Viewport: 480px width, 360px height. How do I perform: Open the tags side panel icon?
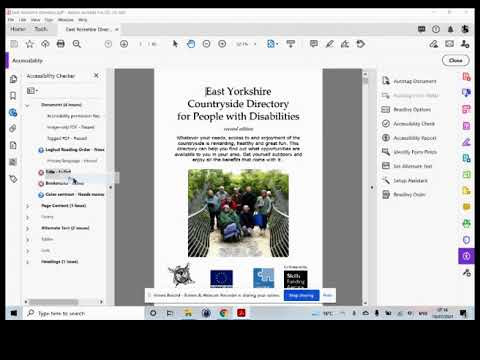pos(13,179)
